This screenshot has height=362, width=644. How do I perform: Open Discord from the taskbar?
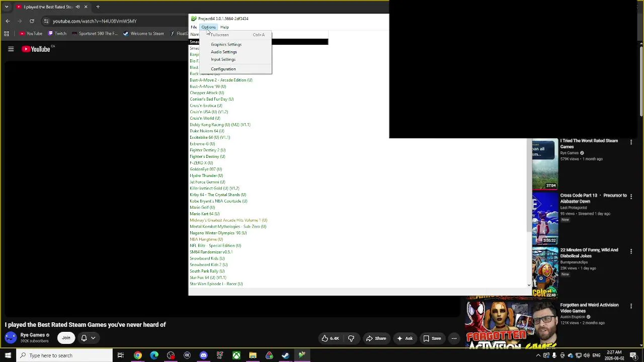point(203,355)
